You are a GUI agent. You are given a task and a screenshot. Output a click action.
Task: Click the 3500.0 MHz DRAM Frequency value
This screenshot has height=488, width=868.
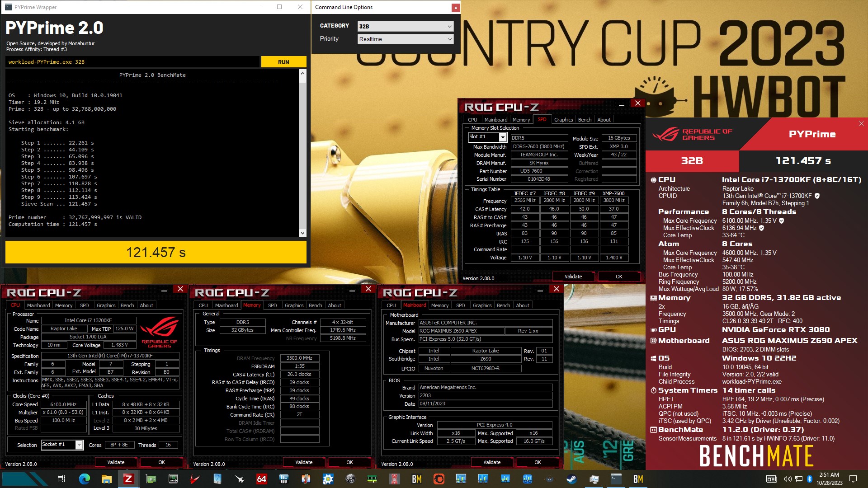(299, 358)
